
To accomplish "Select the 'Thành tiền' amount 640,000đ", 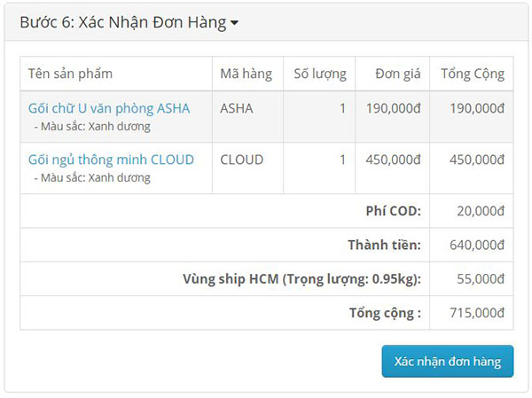I will [476, 246].
